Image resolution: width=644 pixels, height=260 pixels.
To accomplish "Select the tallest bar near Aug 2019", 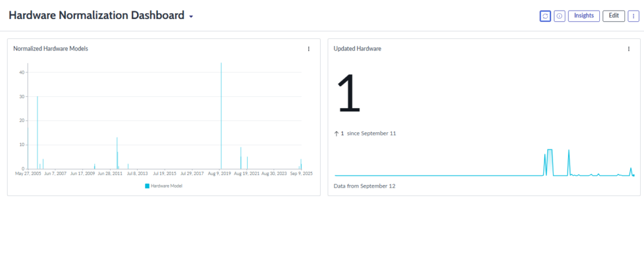I will click(221, 113).
